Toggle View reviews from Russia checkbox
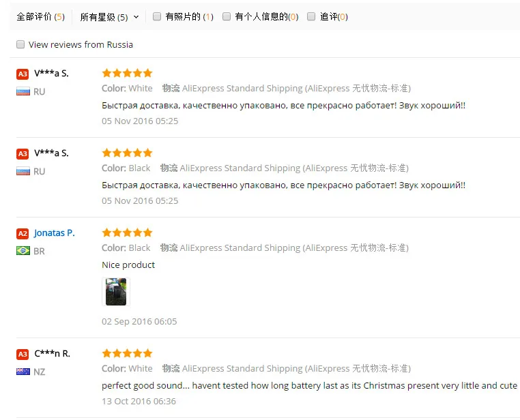 click(x=20, y=44)
